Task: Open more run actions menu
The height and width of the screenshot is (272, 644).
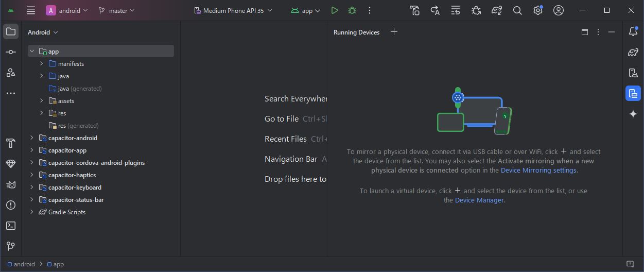Action: (370, 10)
